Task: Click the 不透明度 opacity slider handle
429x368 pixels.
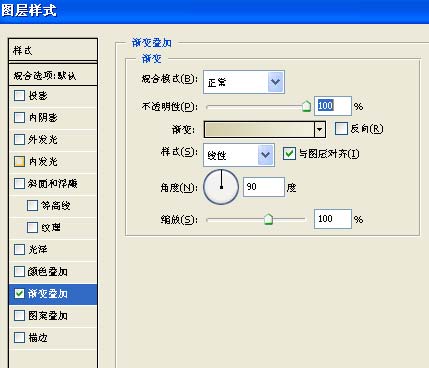Action: (306, 106)
